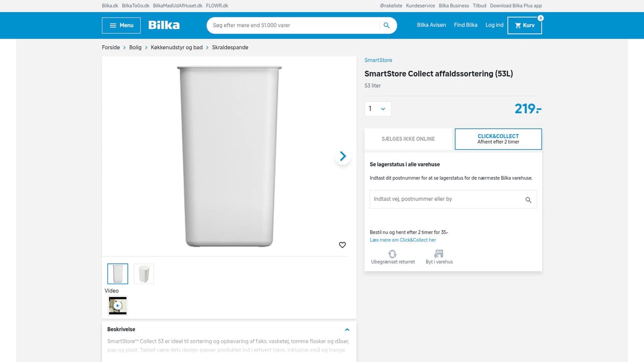
Task: Click the heart icon to favorite the product
Action: point(342,245)
